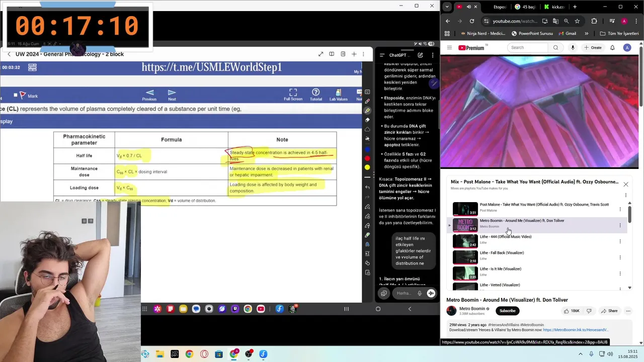Open Lab Values reference
This screenshot has width=644, height=362.
(339, 95)
